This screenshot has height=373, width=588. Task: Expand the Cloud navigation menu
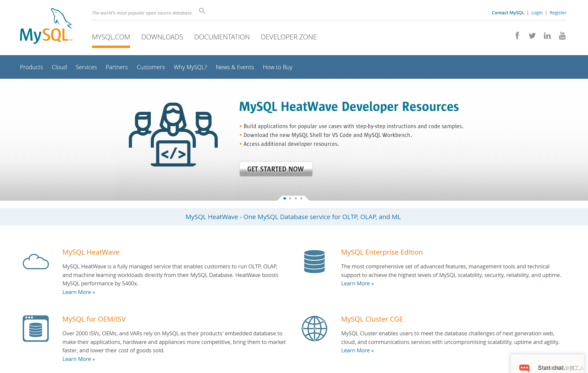tap(59, 67)
